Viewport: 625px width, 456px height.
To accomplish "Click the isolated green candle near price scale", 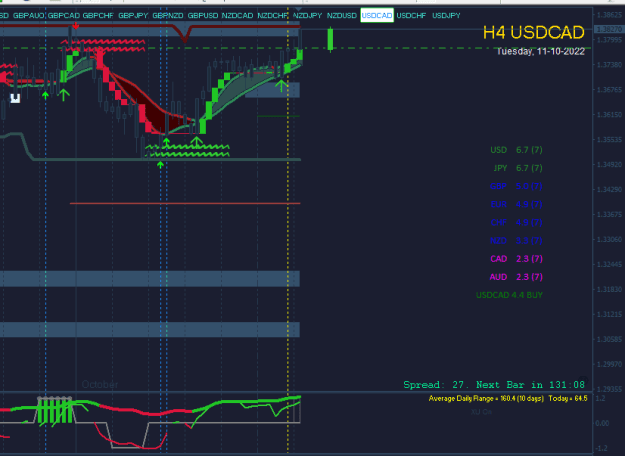I will (330, 39).
